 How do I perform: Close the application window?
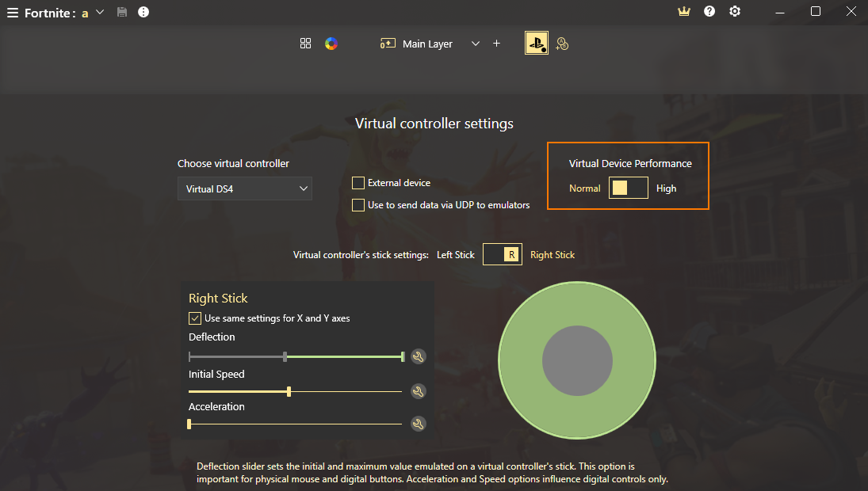(851, 12)
